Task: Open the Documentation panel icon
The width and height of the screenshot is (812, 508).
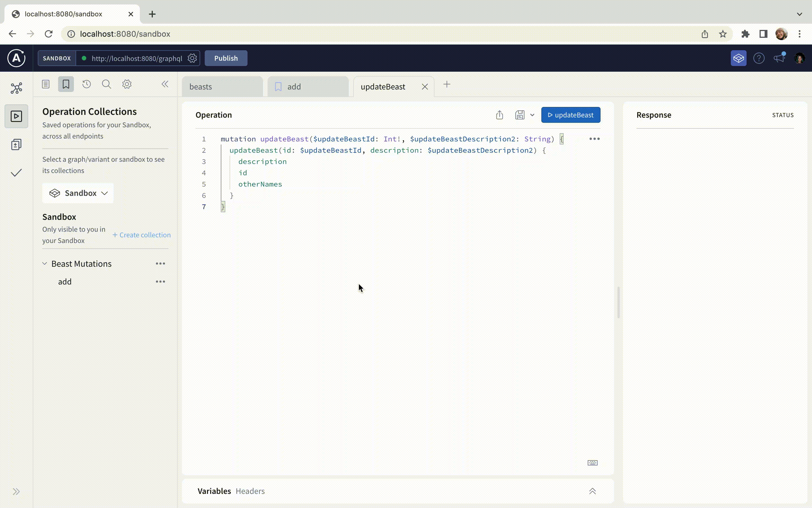Action: click(x=46, y=84)
